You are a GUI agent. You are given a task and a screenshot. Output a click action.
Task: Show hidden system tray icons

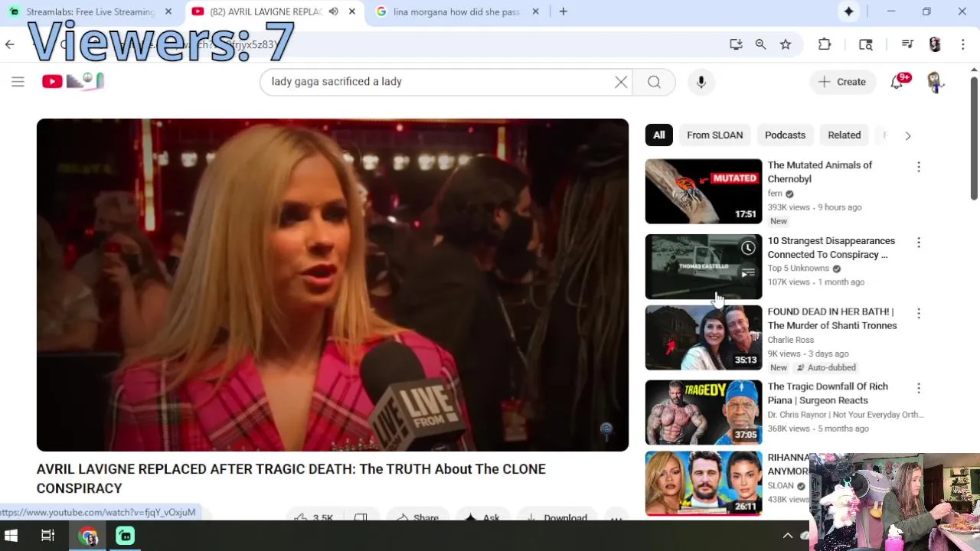pyautogui.click(x=787, y=536)
